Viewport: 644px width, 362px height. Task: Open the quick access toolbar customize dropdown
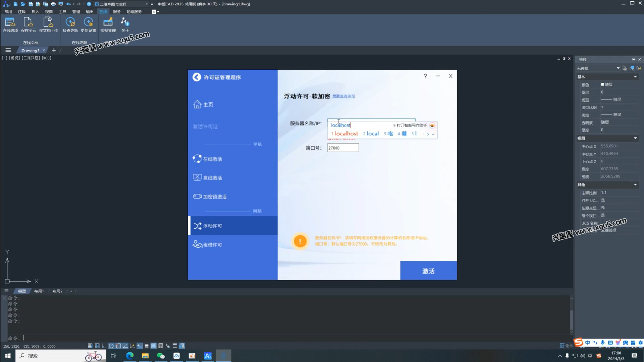152,4
